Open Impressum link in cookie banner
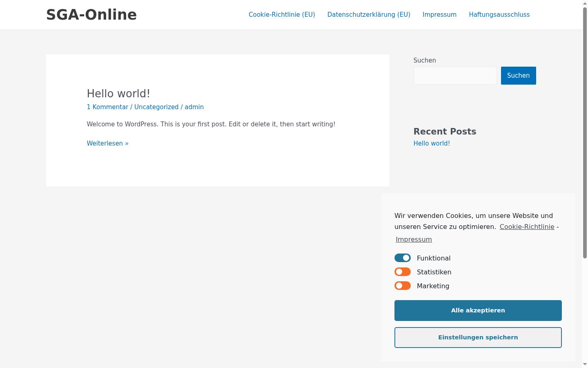Image resolution: width=588 pixels, height=368 pixels. pyautogui.click(x=414, y=239)
